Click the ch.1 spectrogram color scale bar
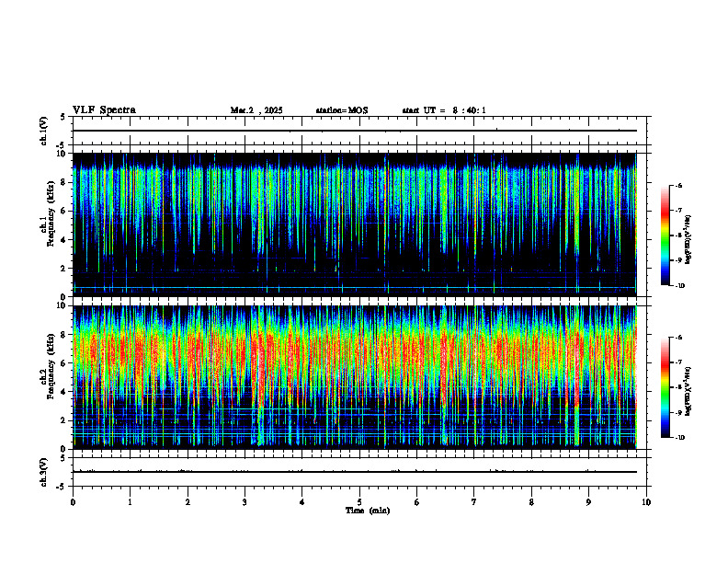 [665, 236]
